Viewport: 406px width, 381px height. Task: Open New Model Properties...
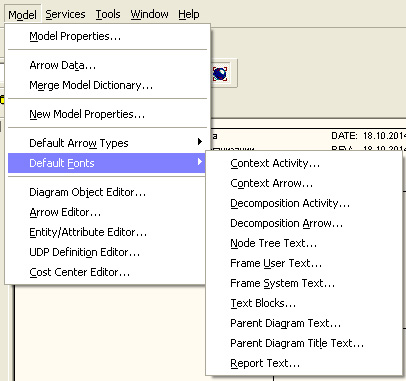107,114
